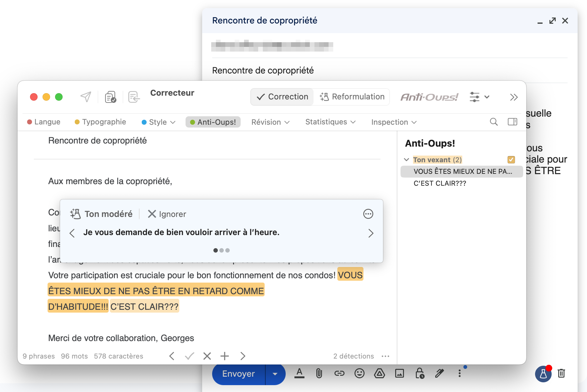This screenshot has width=587, height=392.
Task: Click the Antidote flask icon in Gmail
Action: click(x=543, y=374)
